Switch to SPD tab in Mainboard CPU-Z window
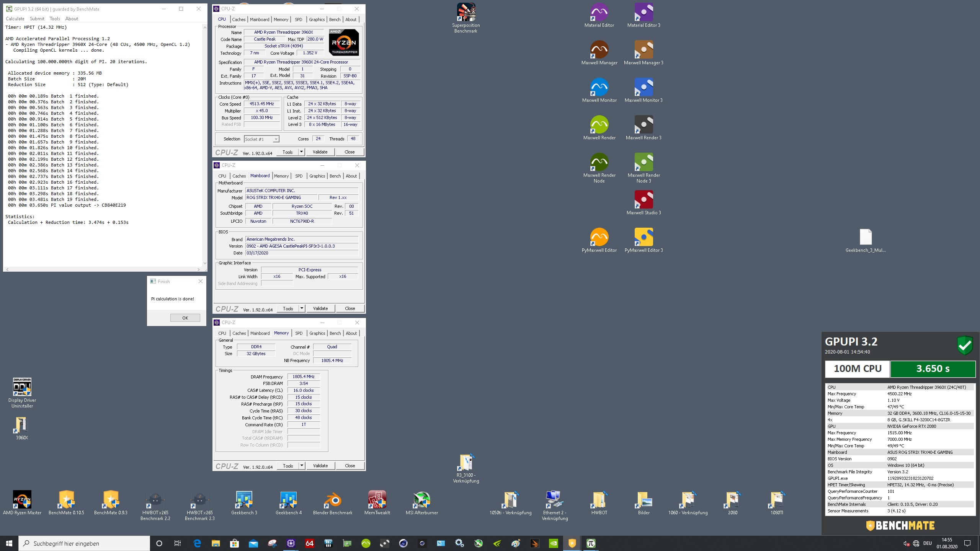 pyautogui.click(x=299, y=176)
